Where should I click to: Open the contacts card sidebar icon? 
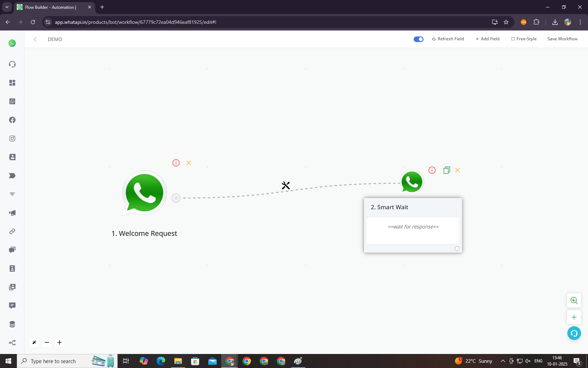pos(12,157)
